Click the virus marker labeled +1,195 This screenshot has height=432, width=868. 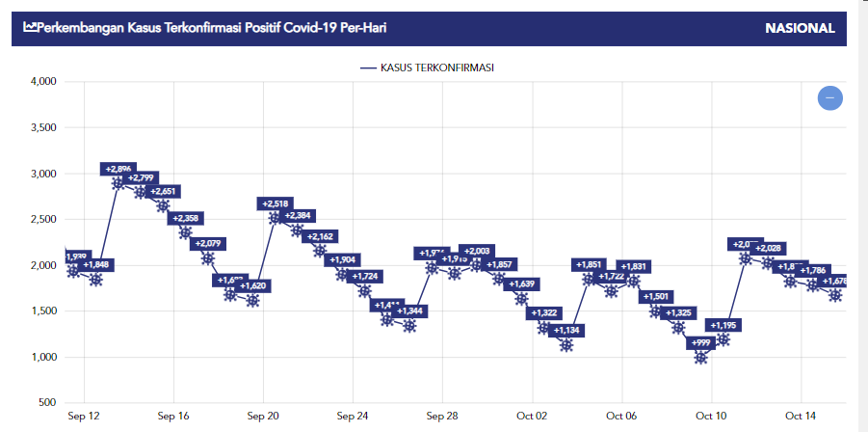[x=723, y=339]
